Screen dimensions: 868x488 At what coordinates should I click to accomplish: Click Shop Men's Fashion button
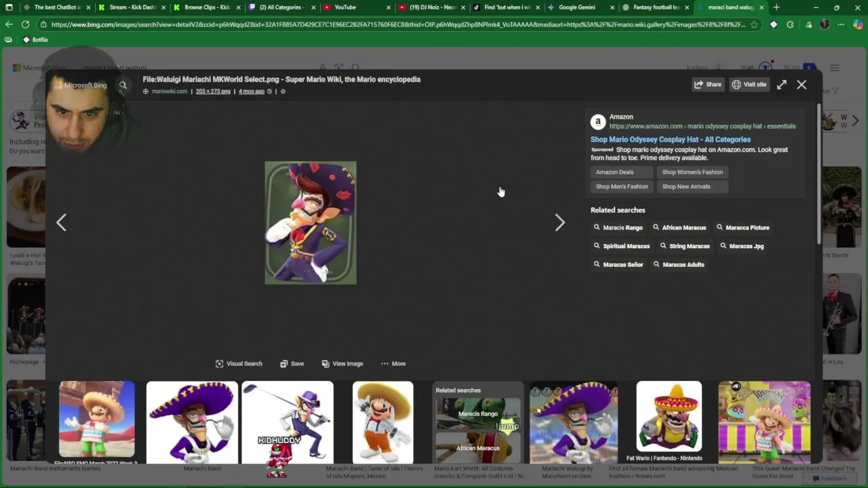coord(621,186)
